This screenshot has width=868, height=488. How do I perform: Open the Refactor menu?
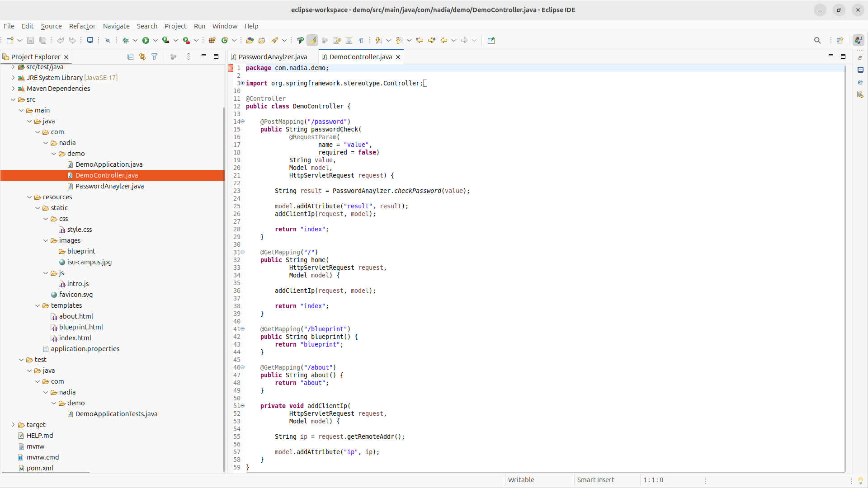[x=82, y=26]
